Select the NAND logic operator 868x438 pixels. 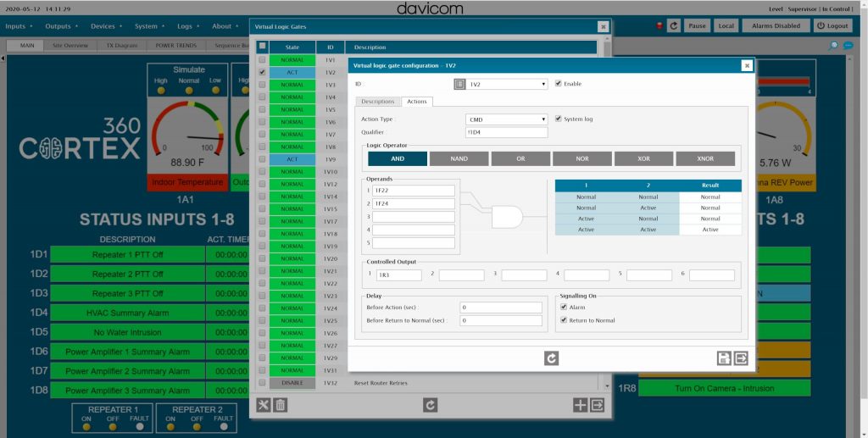point(459,158)
